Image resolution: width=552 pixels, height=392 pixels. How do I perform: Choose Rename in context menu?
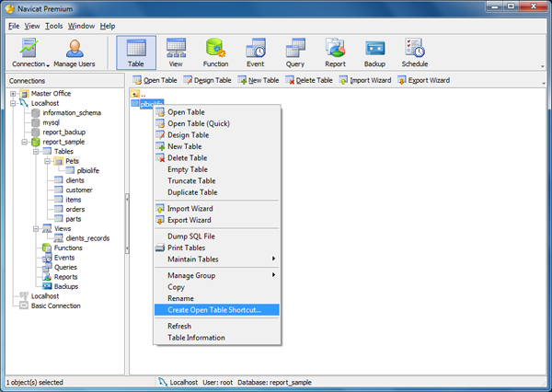[217, 299]
